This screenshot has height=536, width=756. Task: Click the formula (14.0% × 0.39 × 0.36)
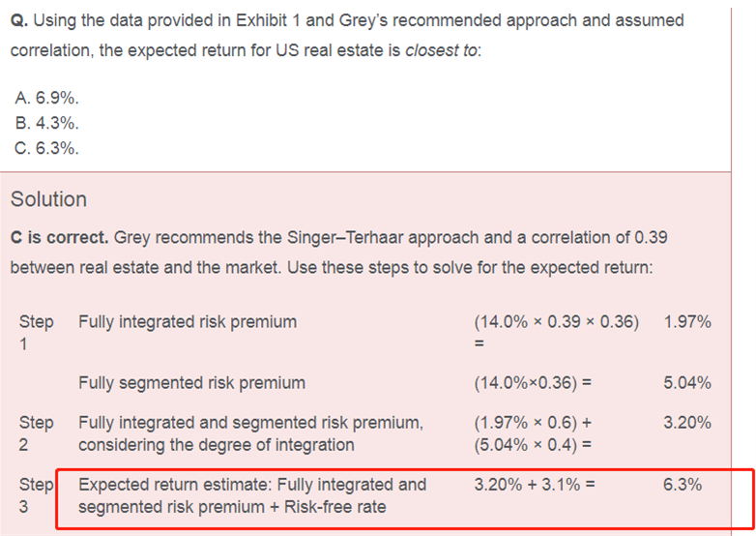[557, 322]
